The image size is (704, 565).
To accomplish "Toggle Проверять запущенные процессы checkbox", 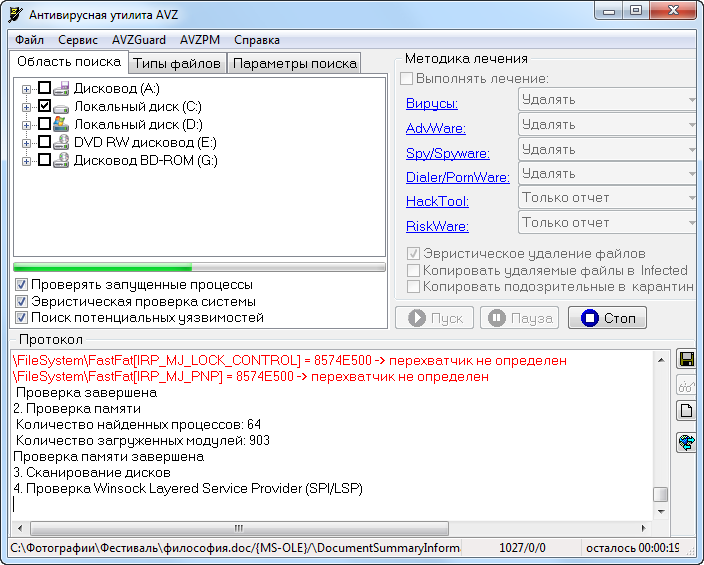I will coord(21,284).
